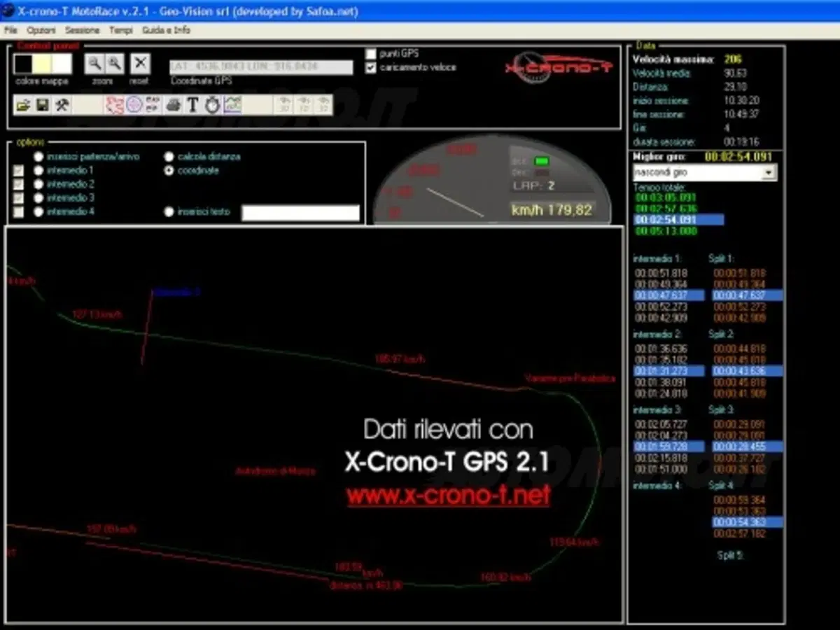Open the Sessione menu
This screenshot has height=630, width=840.
tap(83, 30)
